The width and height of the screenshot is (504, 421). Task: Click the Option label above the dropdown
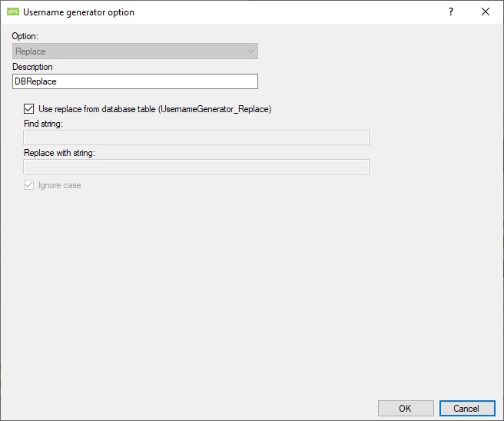[25, 37]
